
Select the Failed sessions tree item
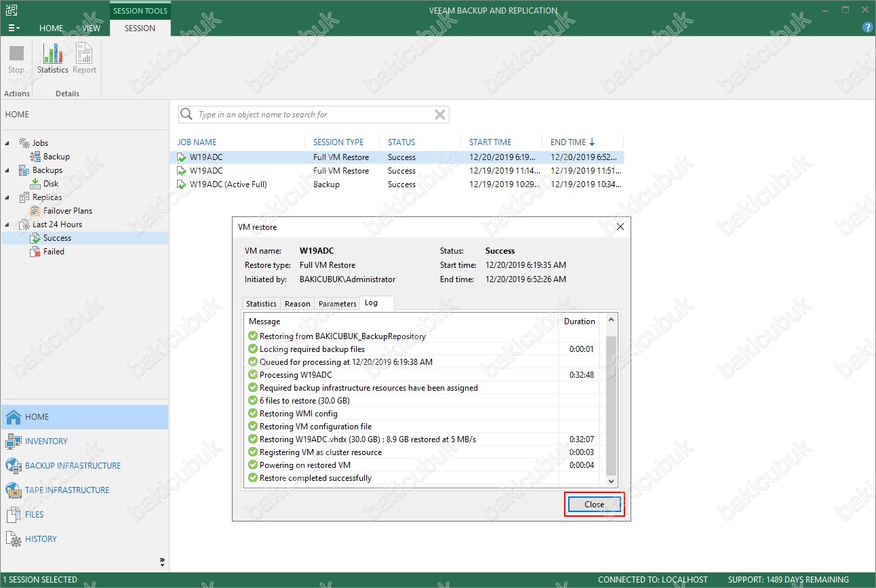(54, 252)
